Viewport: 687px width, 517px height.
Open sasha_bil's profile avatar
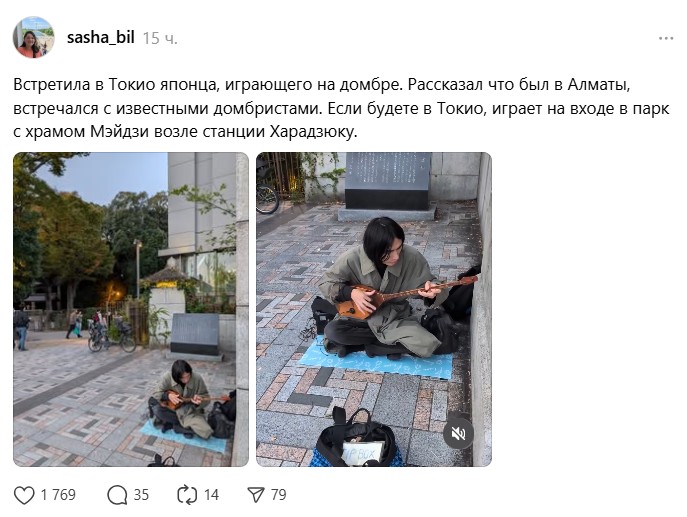click(x=34, y=37)
